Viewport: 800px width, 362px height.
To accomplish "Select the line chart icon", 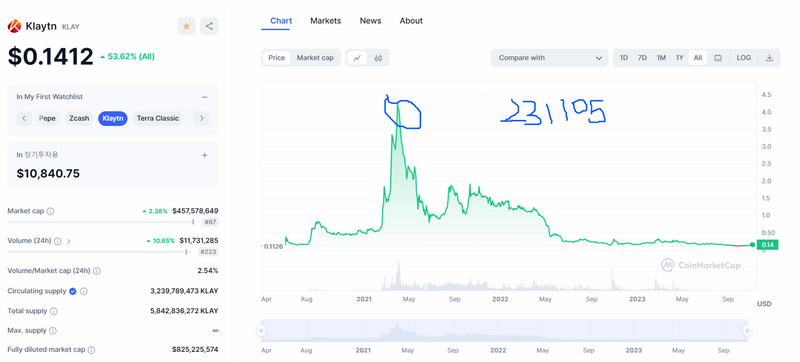I will 357,58.
